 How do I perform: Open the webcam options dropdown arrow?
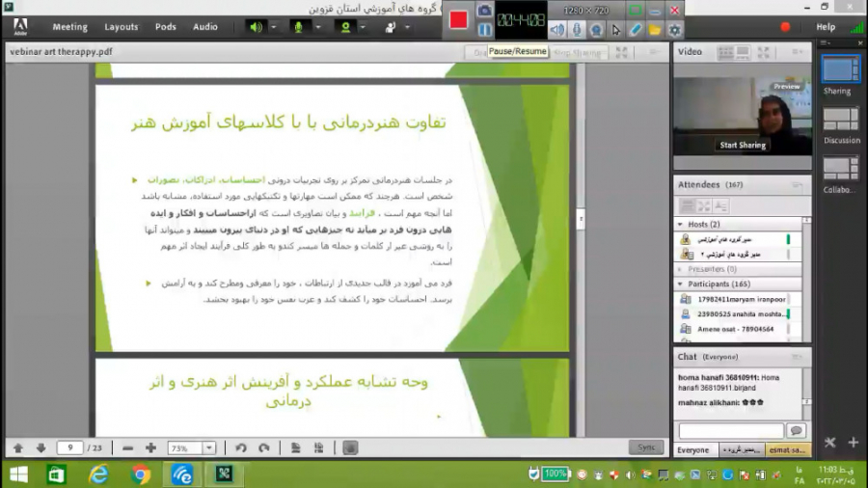(363, 27)
